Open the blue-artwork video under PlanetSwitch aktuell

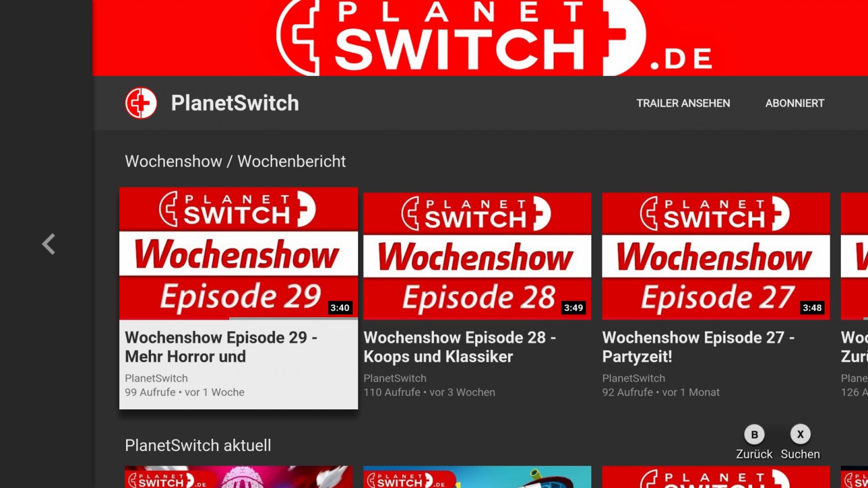477,477
